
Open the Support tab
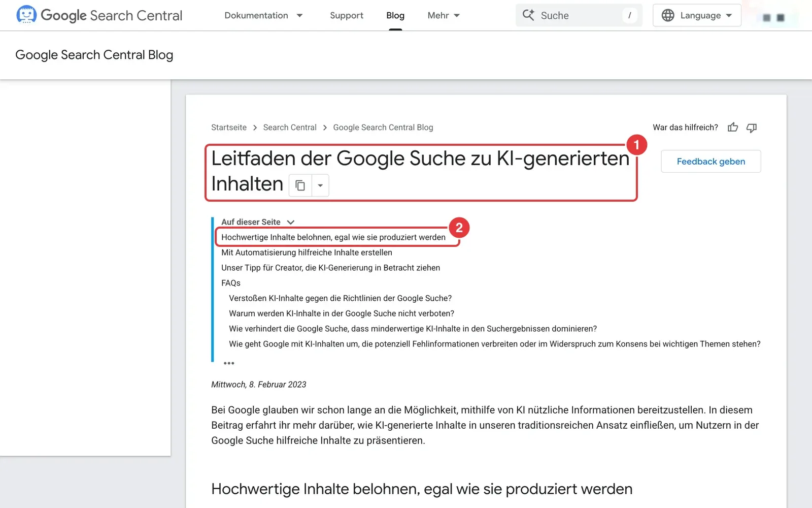coord(347,16)
